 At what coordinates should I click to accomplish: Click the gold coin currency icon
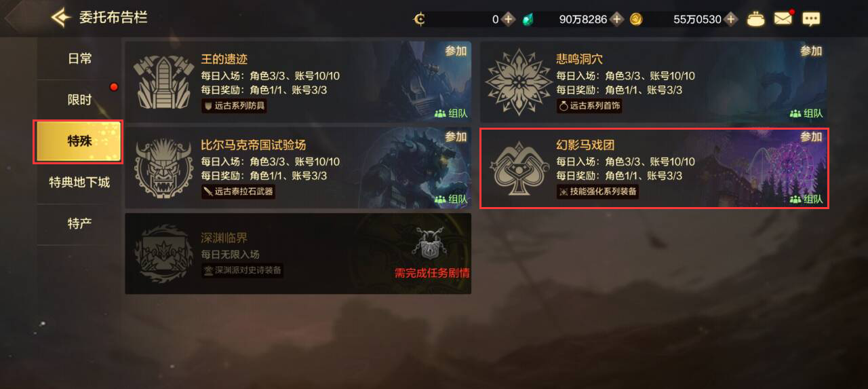tap(635, 19)
